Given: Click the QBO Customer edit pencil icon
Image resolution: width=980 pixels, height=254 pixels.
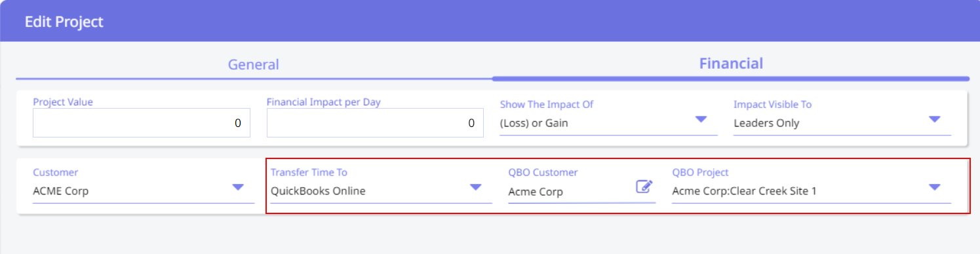Looking at the screenshot, I should (x=644, y=187).
